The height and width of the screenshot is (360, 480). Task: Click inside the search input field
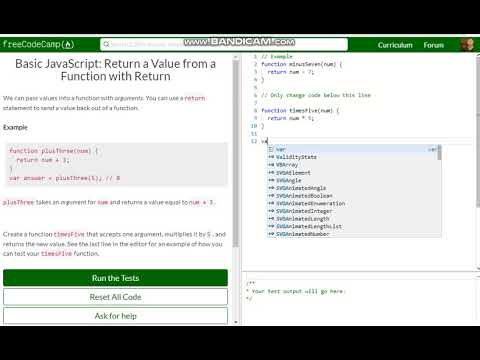[224, 44]
